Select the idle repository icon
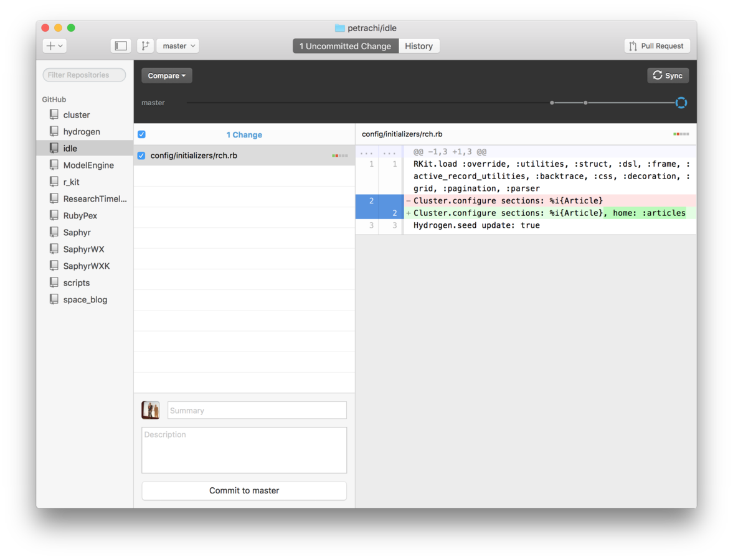The image size is (733, 560). 54,148
